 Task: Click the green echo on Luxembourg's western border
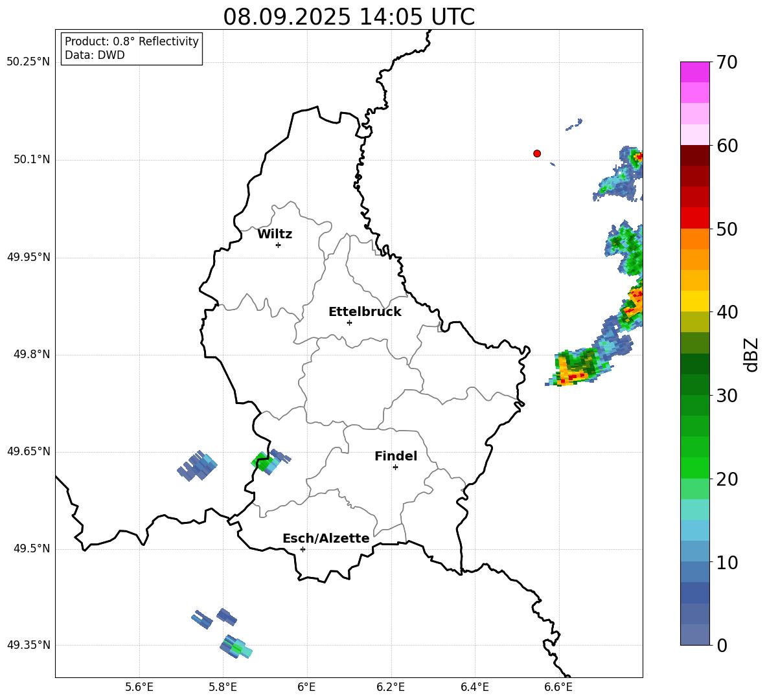click(x=261, y=462)
